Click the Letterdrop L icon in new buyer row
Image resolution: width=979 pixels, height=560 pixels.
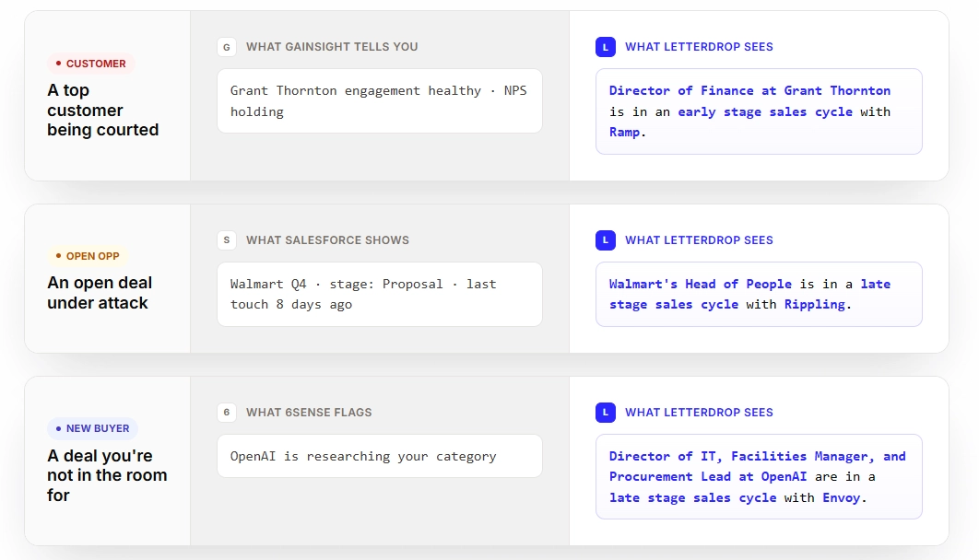point(606,413)
